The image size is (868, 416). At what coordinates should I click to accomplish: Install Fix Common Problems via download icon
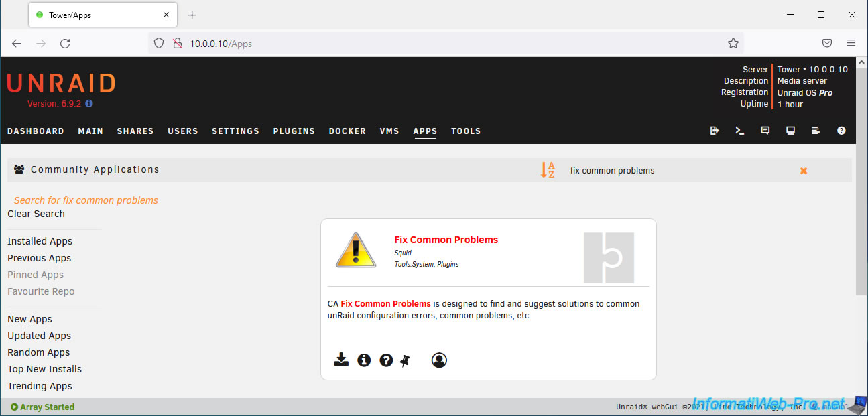pyautogui.click(x=341, y=360)
